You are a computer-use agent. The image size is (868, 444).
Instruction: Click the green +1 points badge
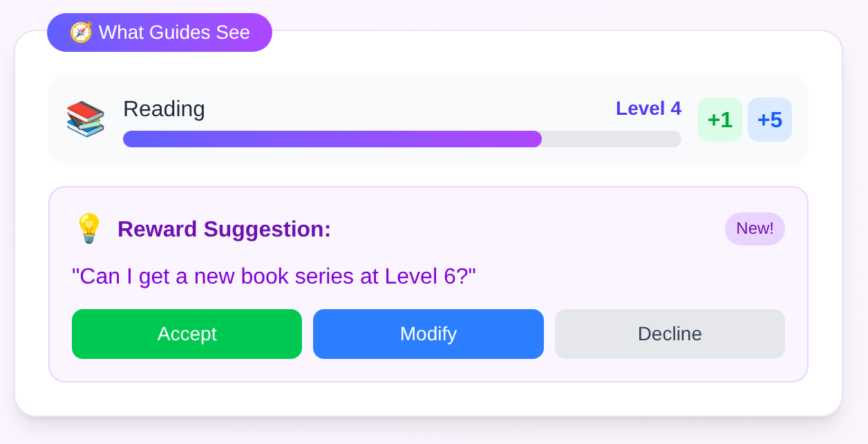click(720, 119)
